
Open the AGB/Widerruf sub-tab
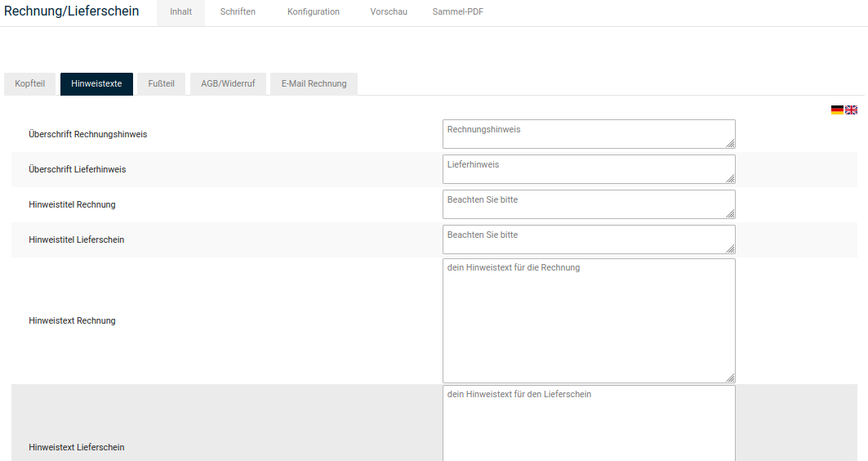[x=228, y=83]
